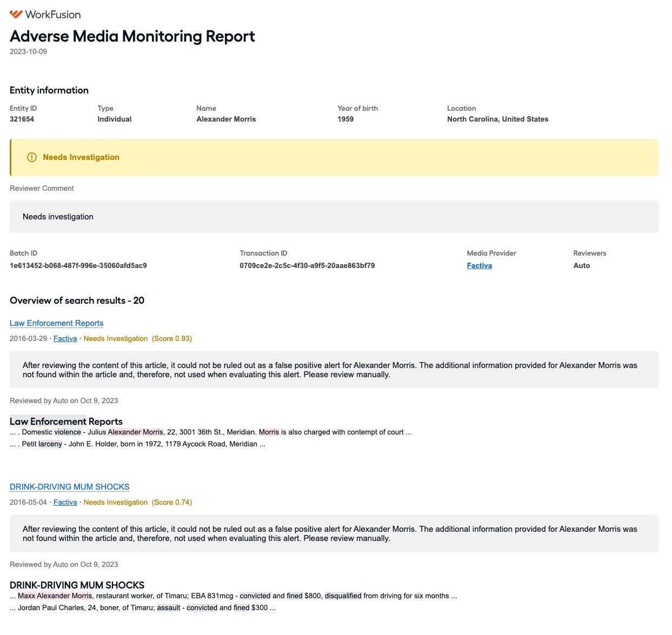
Task: Click Factiva link beside 2016-03-29 date
Action: 65,338
